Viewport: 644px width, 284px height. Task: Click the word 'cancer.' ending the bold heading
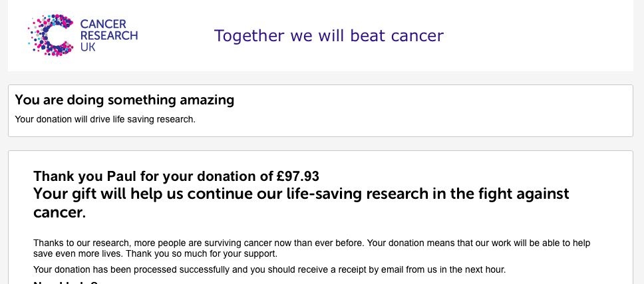click(59, 213)
